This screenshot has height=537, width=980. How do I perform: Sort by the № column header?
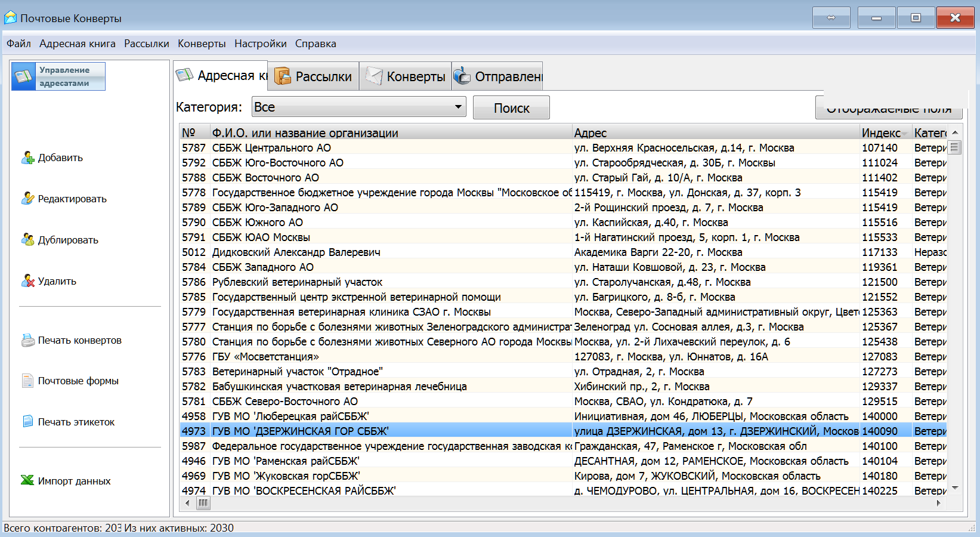click(x=194, y=132)
